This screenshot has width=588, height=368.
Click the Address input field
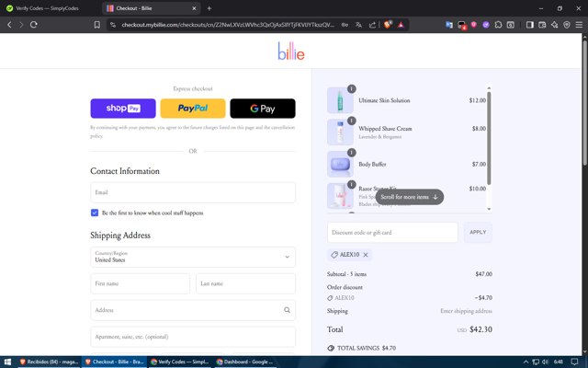193,310
